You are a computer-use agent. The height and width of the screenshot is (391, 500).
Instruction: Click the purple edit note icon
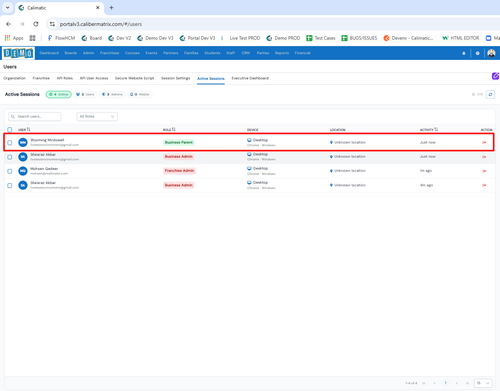(x=495, y=76)
